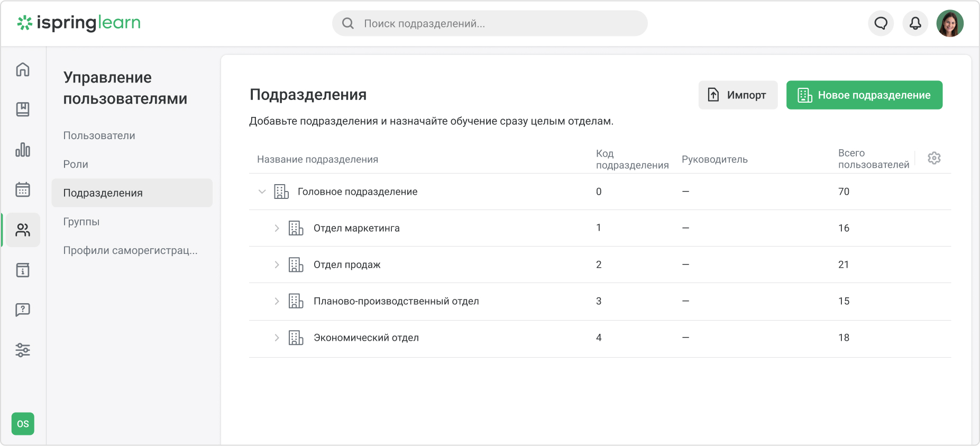Open the chat messages bubble icon

point(881,23)
